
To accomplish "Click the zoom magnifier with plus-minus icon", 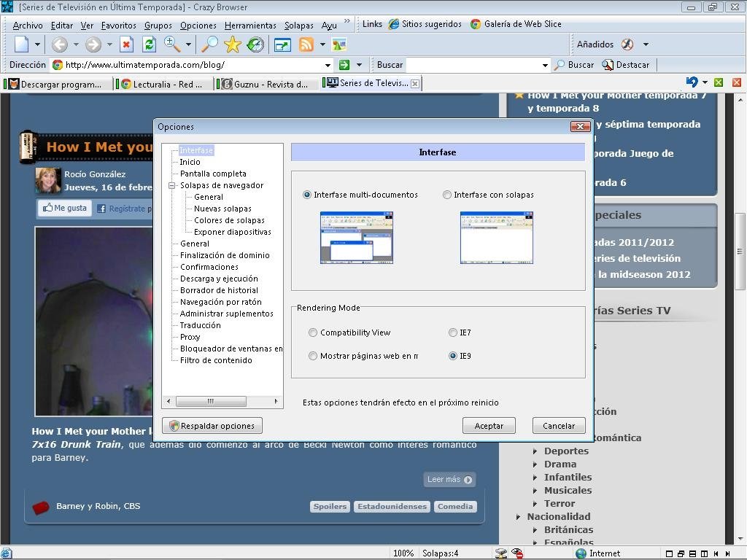I will click(x=172, y=44).
